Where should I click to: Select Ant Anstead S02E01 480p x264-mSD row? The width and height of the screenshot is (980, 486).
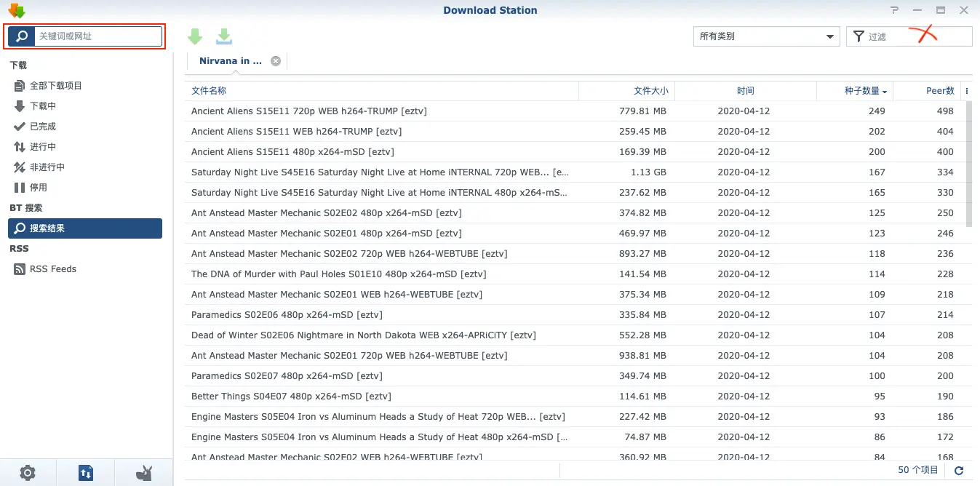click(x=575, y=234)
